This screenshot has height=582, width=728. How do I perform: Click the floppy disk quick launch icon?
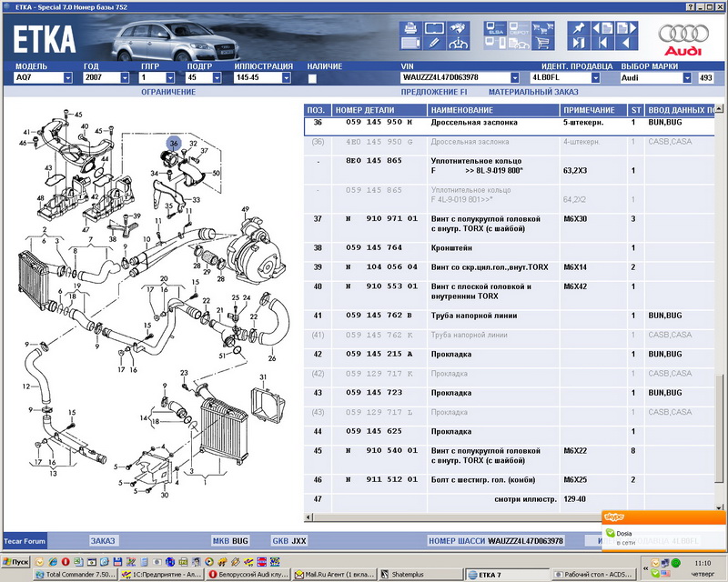(117, 562)
